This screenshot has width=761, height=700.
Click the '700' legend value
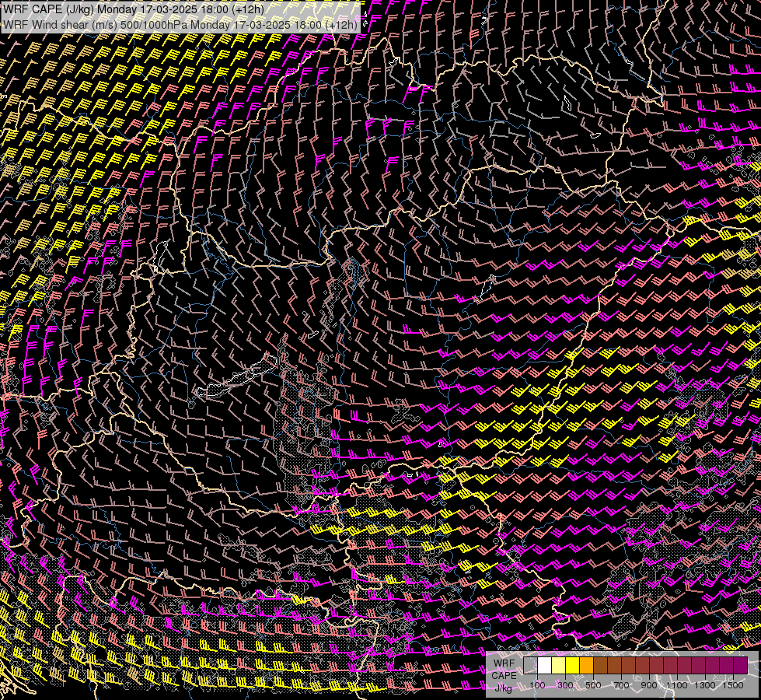(621, 685)
